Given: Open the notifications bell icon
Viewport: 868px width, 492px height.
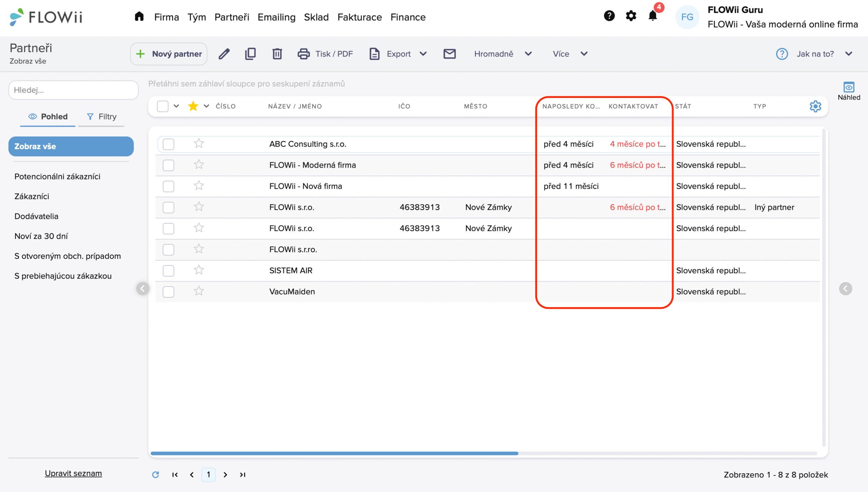Looking at the screenshot, I should (652, 16).
